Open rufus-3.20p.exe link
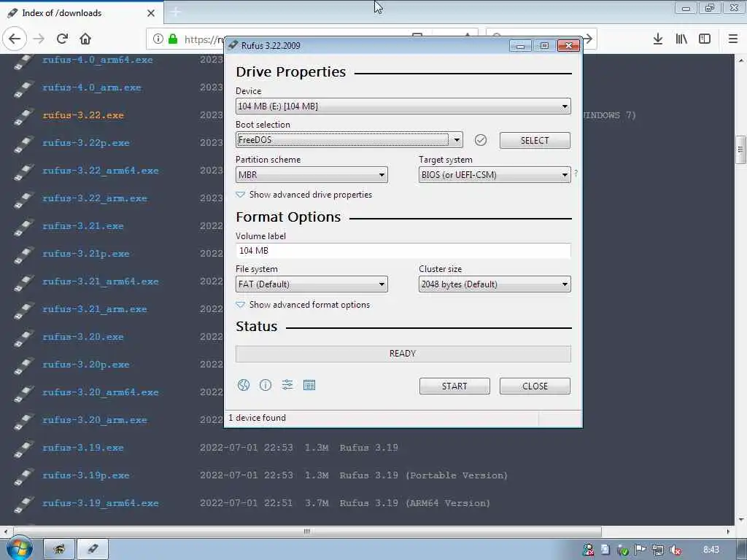This screenshot has height=560, width=747. [x=86, y=365]
